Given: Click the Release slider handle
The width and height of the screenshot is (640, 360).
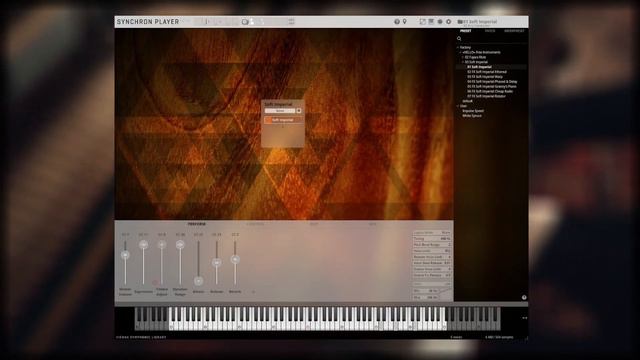Looking at the screenshot, I should point(217,262).
